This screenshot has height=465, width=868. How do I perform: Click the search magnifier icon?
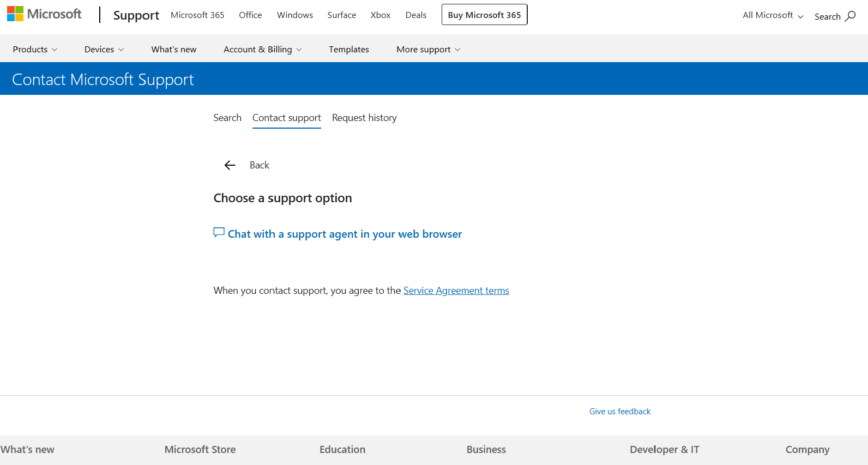click(x=850, y=16)
